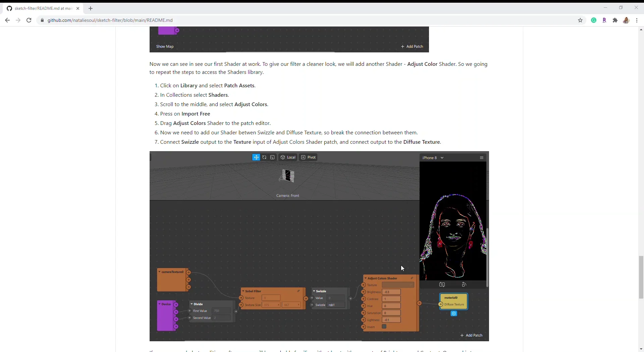644x352 pixels.
Task: Open the Chrome profile avatar
Action: pyautogui.click(x=626, y=20)
